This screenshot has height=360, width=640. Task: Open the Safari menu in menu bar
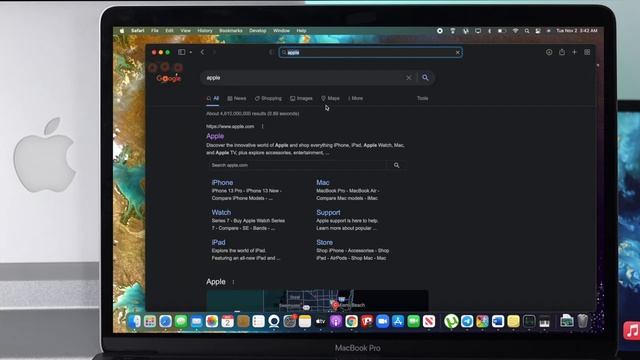(138, 31)
